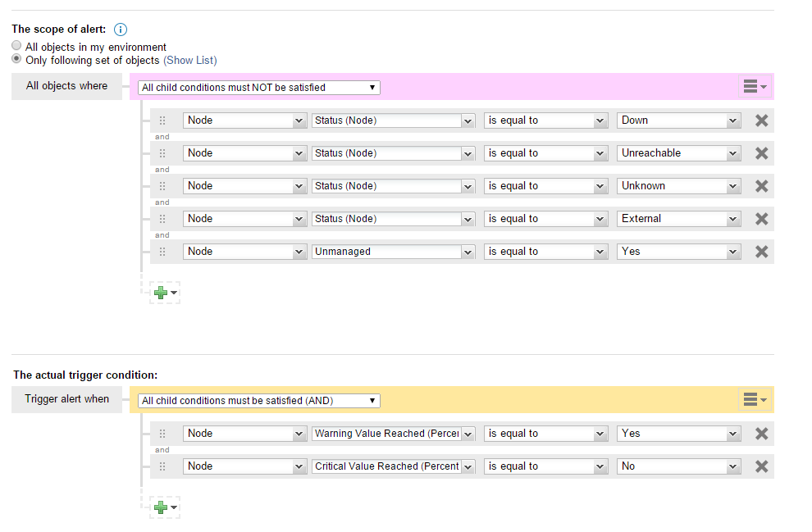Click the scope of alert info icon
The height and width of the screenshot is (532, 812).
[x=120, y=30]
